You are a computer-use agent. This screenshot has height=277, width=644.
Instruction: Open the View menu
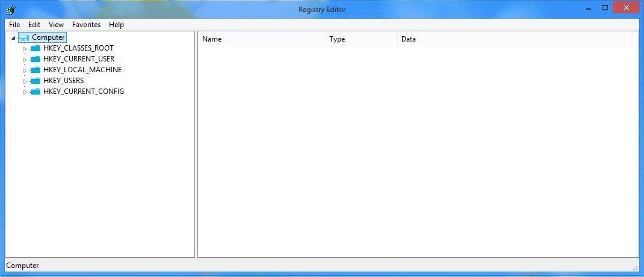coord(56,25)
